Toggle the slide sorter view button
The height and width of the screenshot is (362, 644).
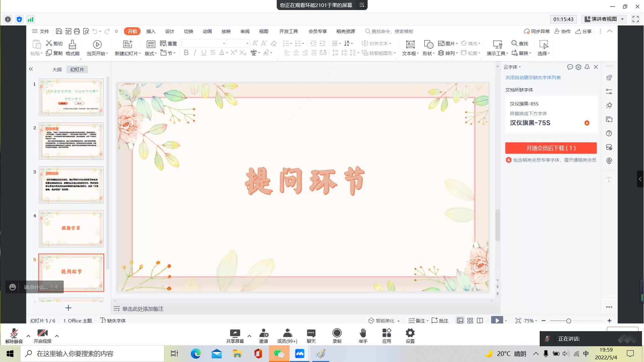point(470,321)
